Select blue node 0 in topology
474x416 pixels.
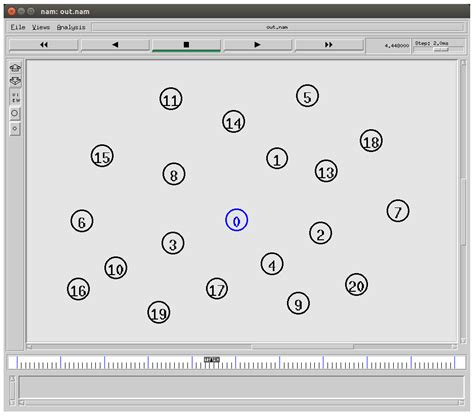[236, 220]
